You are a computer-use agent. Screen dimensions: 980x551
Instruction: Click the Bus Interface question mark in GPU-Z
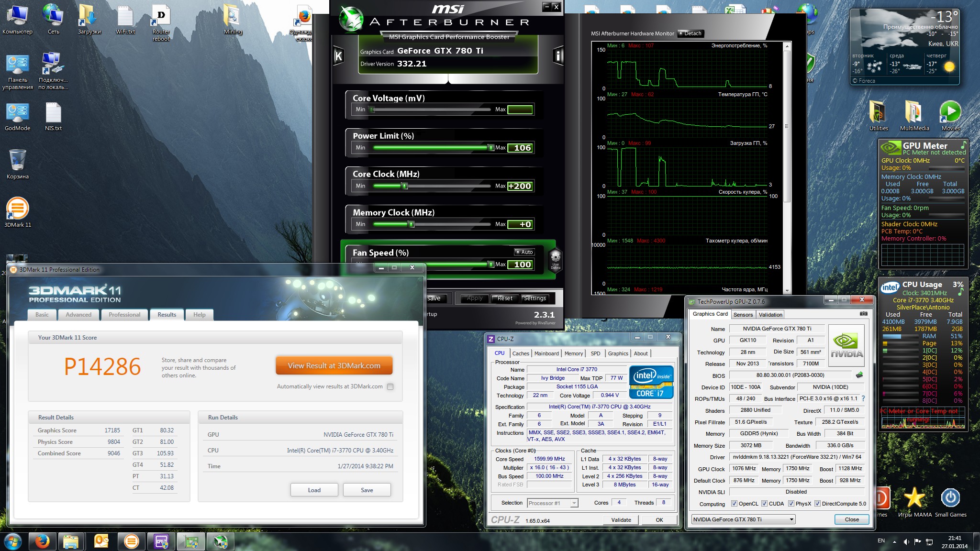pyautogui.click(x=863, y=398)
